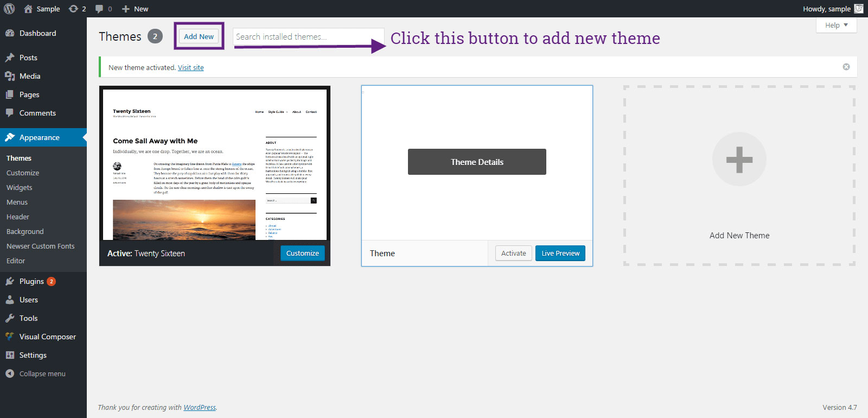Open the Plugins menu item
This screenshot has height=418, width=868.
pos(31,281)
